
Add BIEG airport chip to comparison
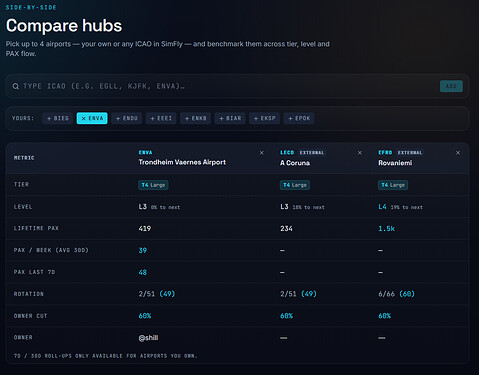click(x=58, y=118)
